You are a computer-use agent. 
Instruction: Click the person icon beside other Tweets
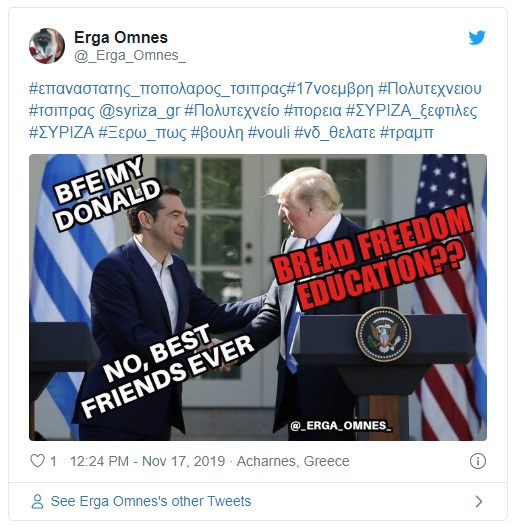point(37,501)
